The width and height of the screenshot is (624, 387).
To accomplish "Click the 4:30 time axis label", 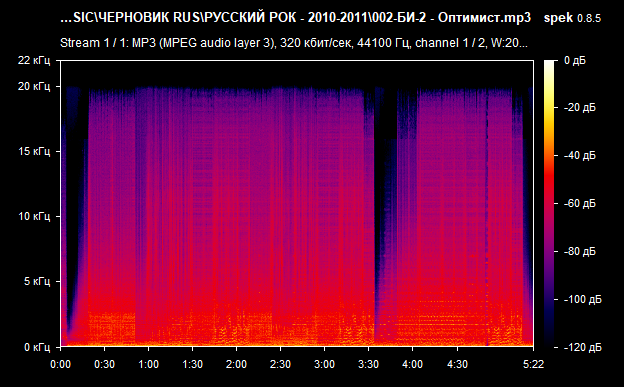I will pos(457,364).
